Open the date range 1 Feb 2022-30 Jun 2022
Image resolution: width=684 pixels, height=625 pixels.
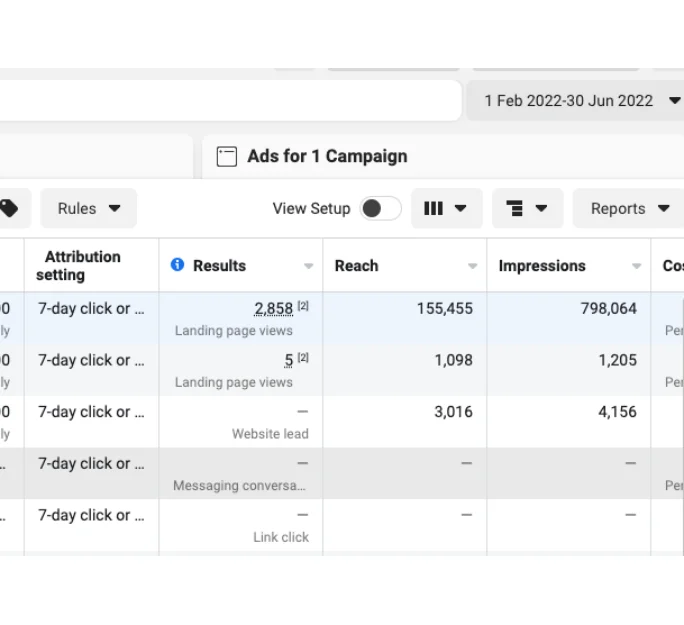pos(576,100)
